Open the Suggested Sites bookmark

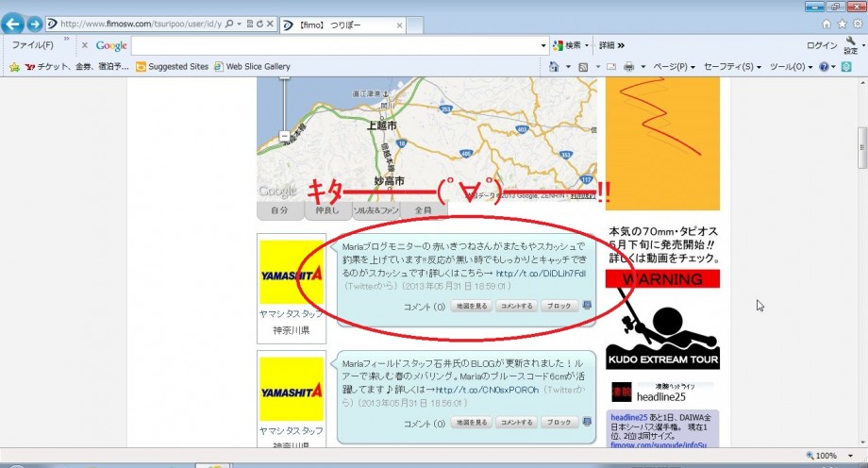[x=172, y=66]
